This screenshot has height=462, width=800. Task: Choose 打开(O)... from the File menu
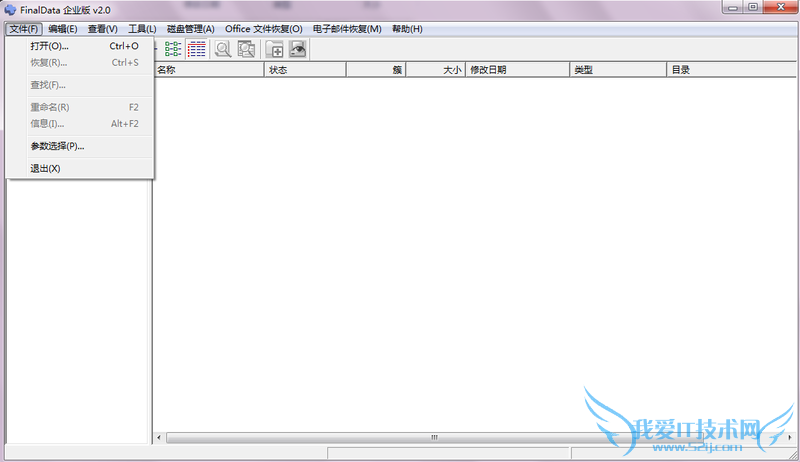pyautogui.click(x=80, y=46)
